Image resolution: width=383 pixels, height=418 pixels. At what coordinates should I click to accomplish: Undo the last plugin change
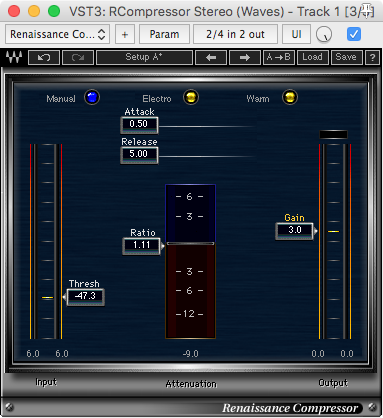pyautogui.click(x=44, y=58)
